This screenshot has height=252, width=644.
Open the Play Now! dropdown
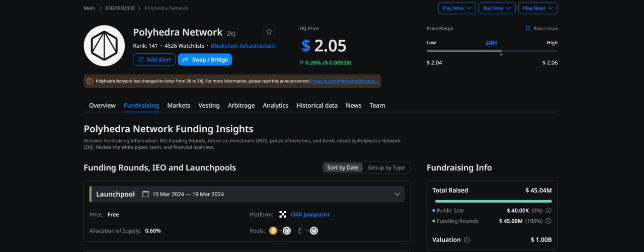tap(538, 8)
